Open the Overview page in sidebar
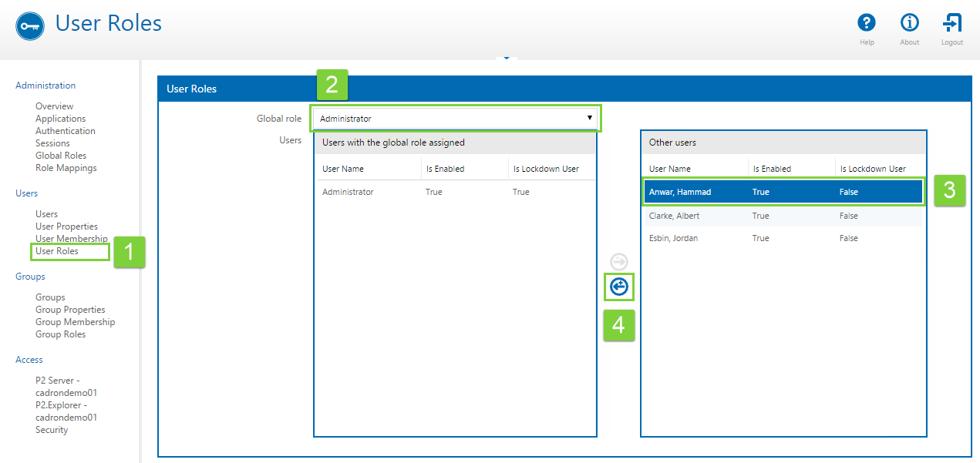The image size is (980, 463). 54,106
